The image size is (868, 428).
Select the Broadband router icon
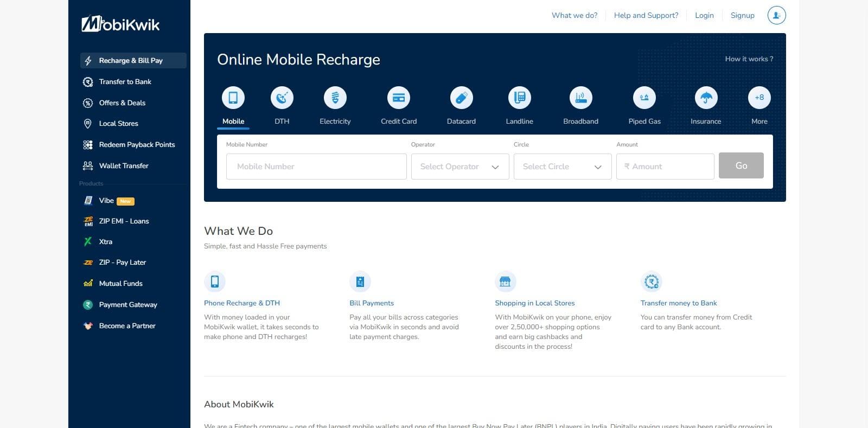pyautogui.click(x=581, y=98)
